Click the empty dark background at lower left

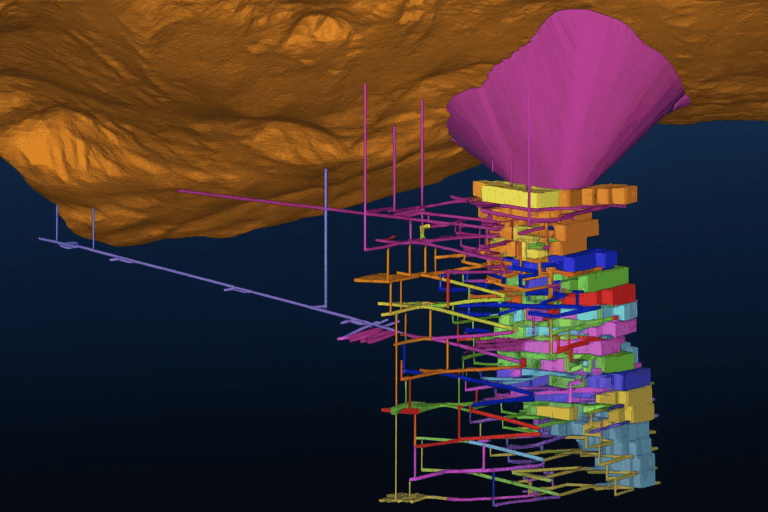coord(150,420)
